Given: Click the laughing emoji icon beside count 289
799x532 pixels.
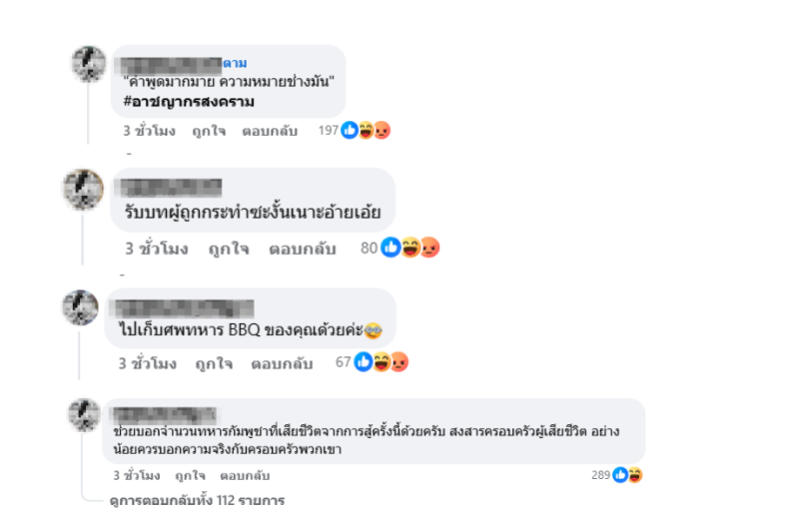Looking at the screenshot, I should coord(635,475).
